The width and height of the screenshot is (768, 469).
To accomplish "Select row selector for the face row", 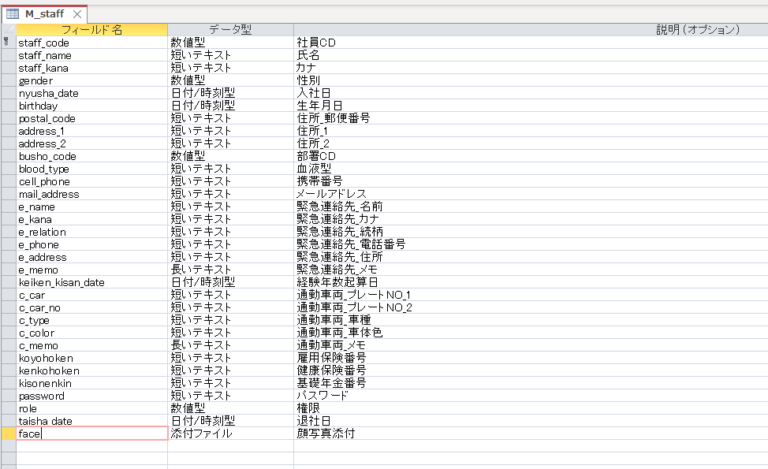I will click(x=8, y=434).
